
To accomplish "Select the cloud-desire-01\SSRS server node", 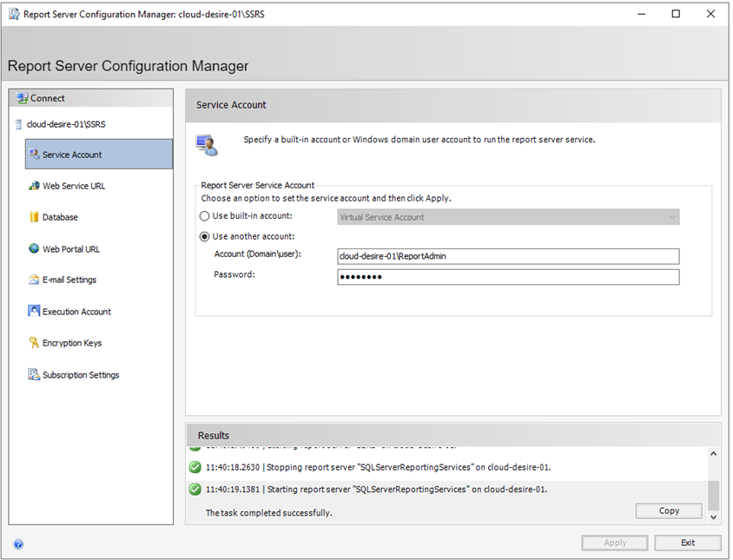I will pos(66,124).
